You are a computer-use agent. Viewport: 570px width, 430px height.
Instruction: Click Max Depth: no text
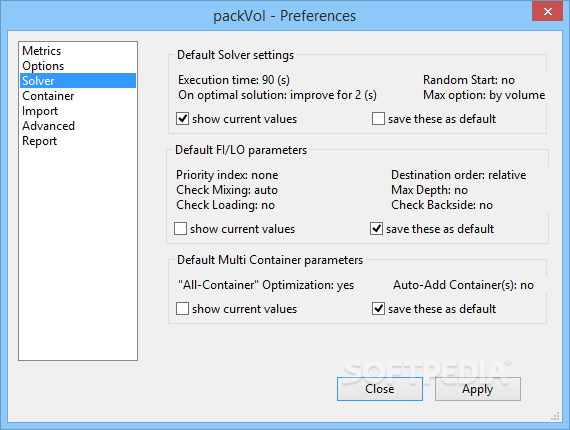click(x=429, y=190)
